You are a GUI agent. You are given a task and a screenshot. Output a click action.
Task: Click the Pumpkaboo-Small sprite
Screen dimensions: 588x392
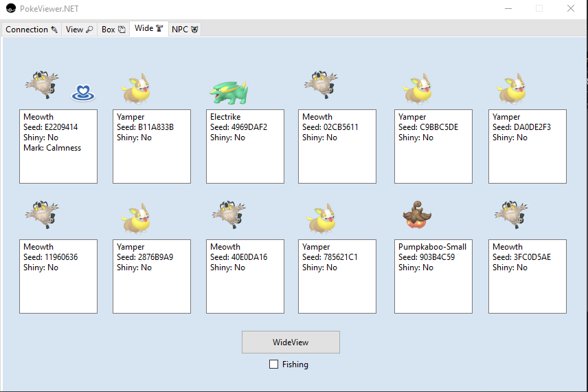click(417, 215)
